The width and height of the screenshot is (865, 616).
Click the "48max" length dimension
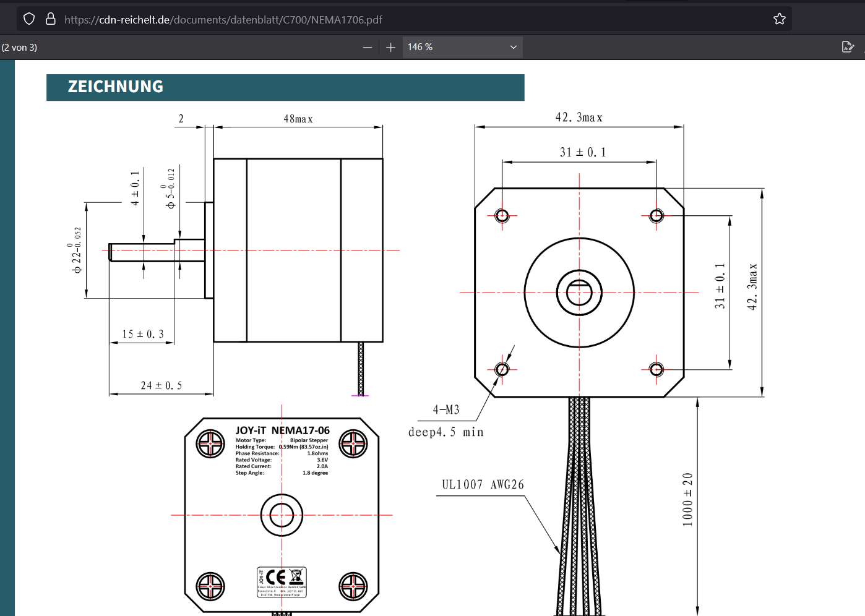tap(298, 119)
